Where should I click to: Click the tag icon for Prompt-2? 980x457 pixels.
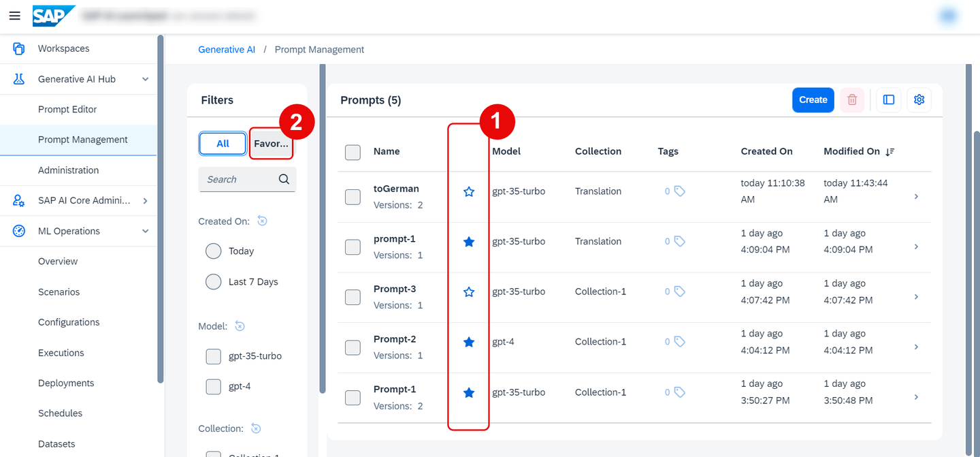[x=679, y=342]
